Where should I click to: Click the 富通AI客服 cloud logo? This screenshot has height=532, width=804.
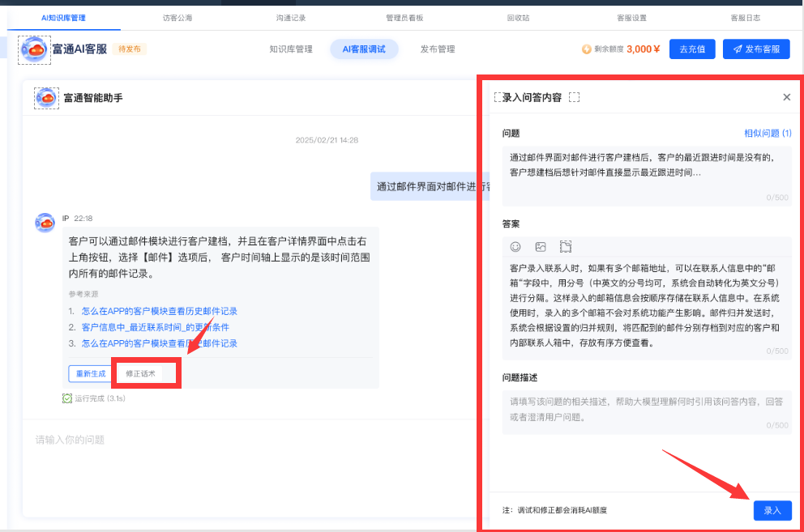pos(34,49)
